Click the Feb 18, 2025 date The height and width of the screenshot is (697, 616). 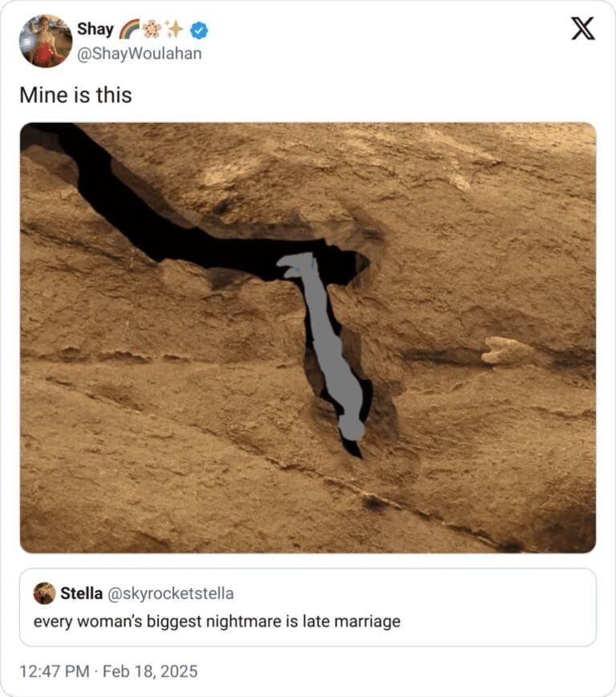pyautogui.click(x=150, y=671)
